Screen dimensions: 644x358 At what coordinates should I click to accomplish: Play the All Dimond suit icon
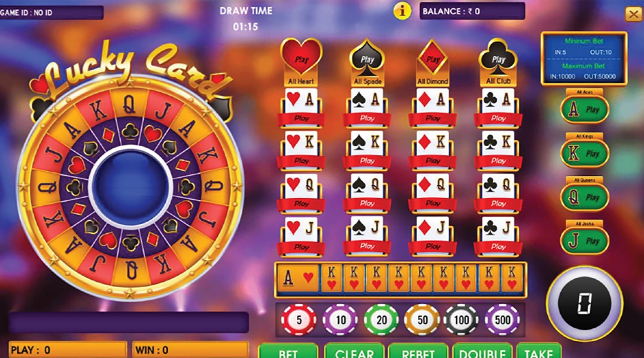[x=433, y=58]
